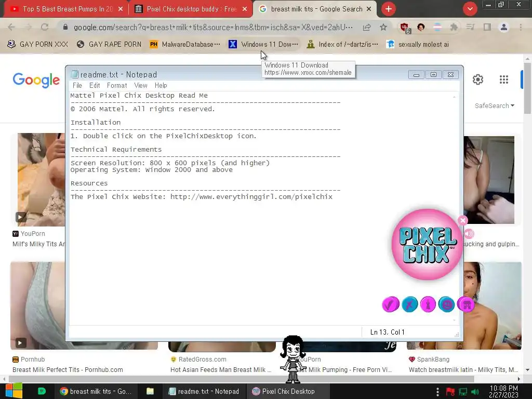532x399 pixels.
Task: Click the Chrome address bar
Action: (x=213, y=27)
